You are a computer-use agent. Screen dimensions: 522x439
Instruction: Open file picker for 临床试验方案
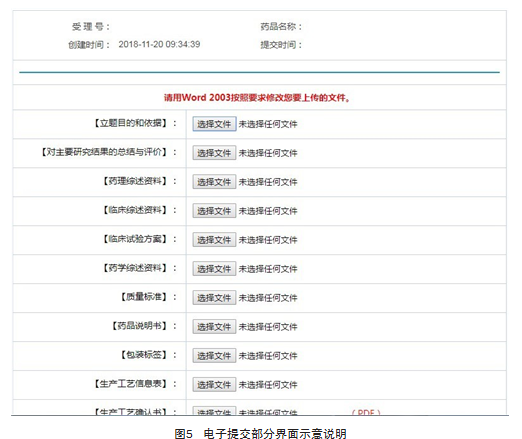click(214, 240)
